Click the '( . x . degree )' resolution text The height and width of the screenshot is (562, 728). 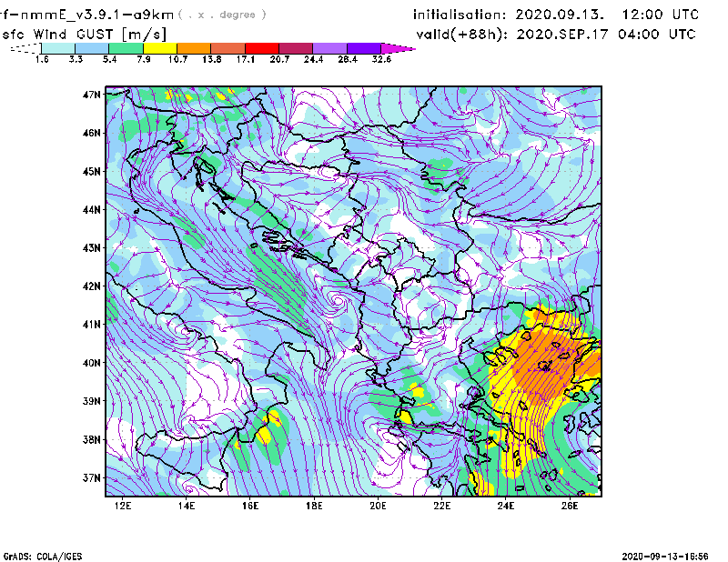pyautogui.click(x=222, y=15)
